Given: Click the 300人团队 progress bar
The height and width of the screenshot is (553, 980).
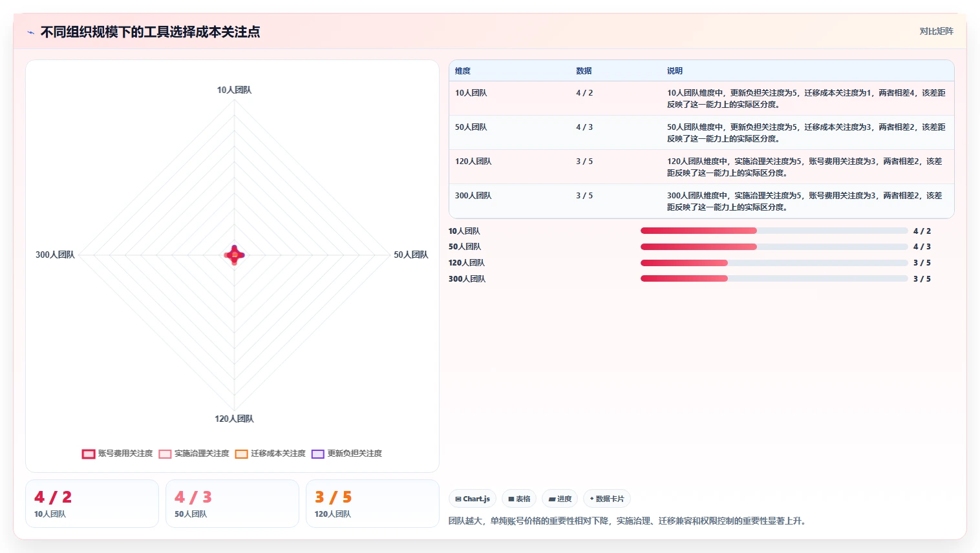Looking at the screenshot, I should pyautogui.click(x=774, y=278).
